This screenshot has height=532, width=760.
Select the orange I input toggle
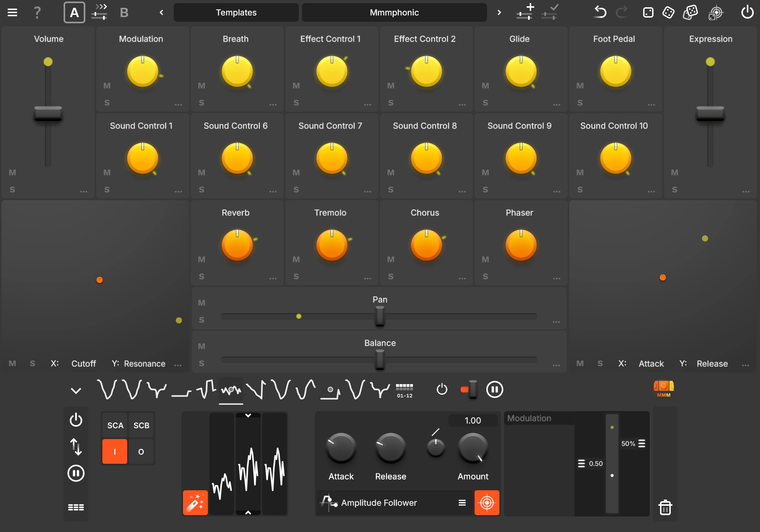point(115,452)
